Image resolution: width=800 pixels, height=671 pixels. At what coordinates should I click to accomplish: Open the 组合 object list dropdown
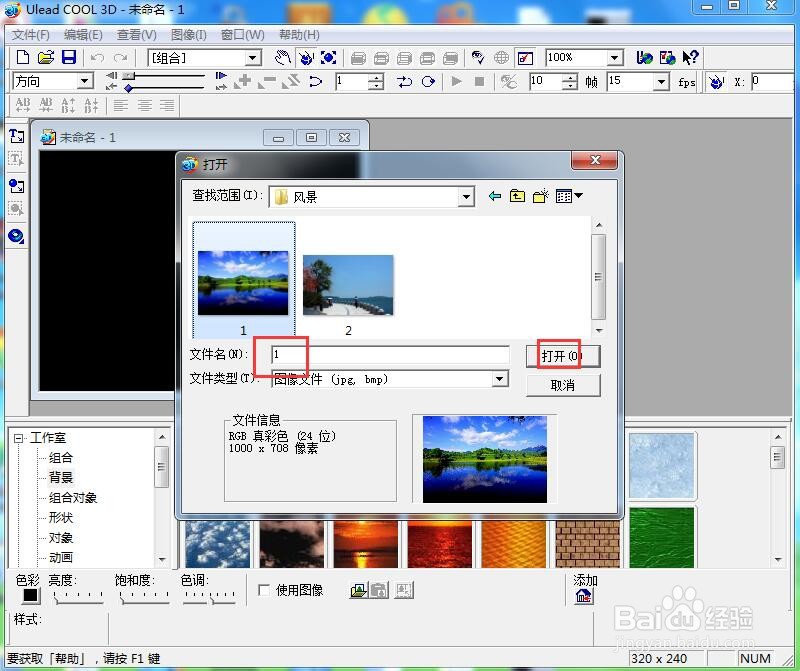[x=253, y=58]
